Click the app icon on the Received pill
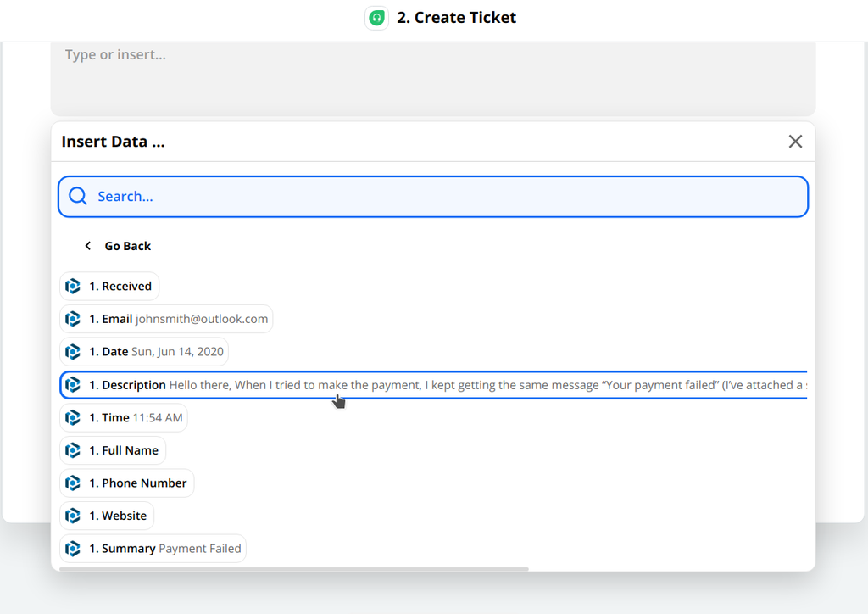Screen dimensions: 868x614 pyautogui.click(x=73, y=286)
